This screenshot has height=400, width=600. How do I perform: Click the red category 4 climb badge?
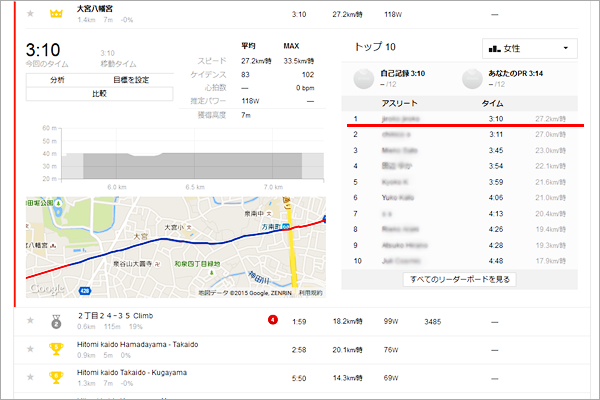pos(273,320)
